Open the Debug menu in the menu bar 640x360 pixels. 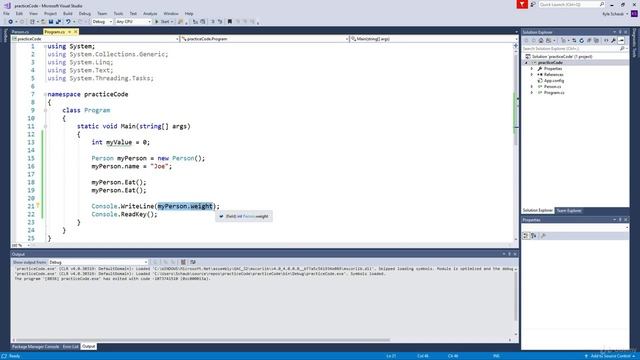(84, 13)
